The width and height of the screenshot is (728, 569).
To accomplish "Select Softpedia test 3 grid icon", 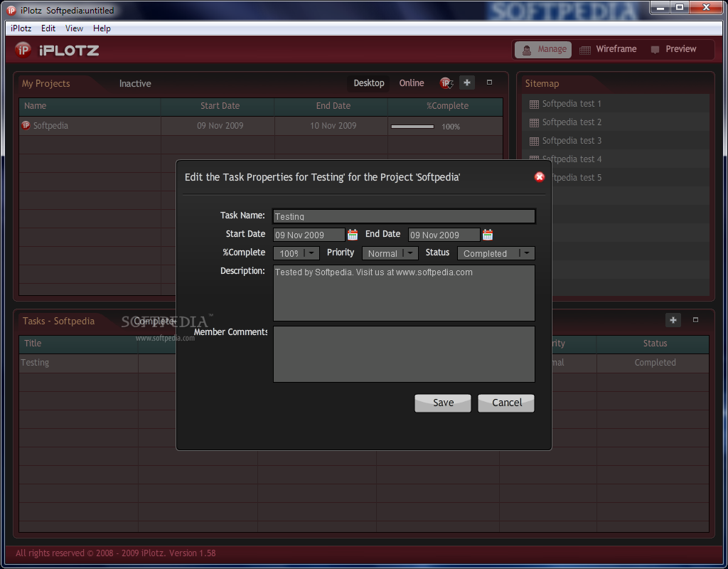I will pos(534,142).
